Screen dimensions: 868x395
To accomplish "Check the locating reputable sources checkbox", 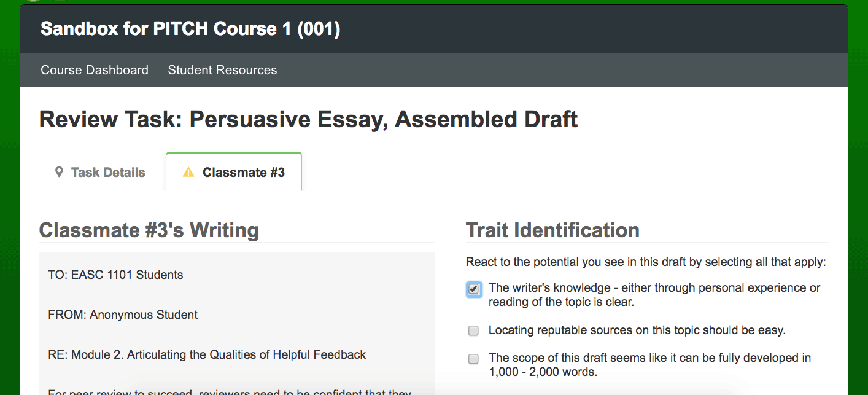I will point(473,331).
